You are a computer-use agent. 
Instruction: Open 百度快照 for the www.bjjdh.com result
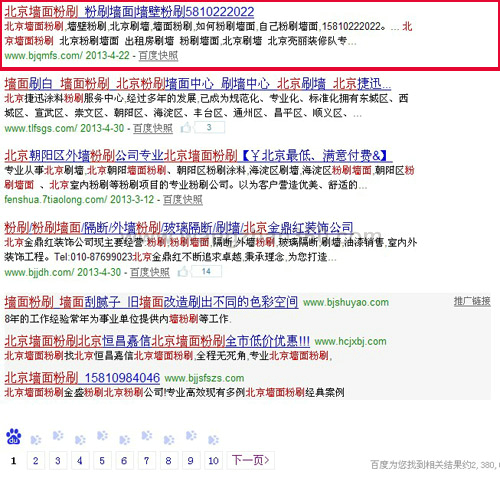coord(150,272)
